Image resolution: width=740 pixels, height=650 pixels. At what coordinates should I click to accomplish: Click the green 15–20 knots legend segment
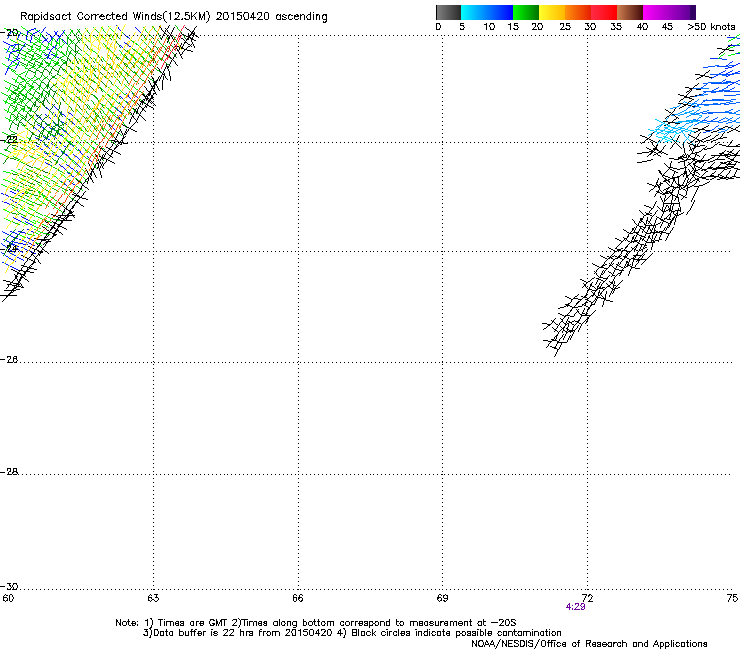tap(526, 12)
